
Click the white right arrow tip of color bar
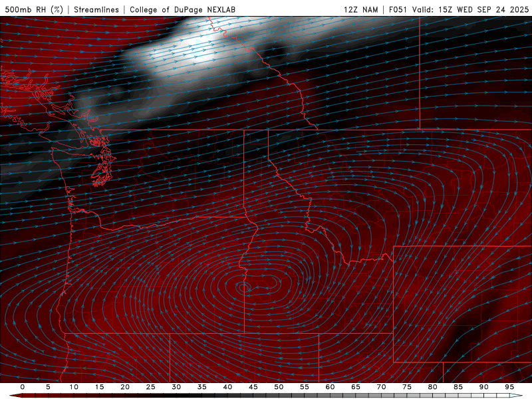click(x=517, y=396)
